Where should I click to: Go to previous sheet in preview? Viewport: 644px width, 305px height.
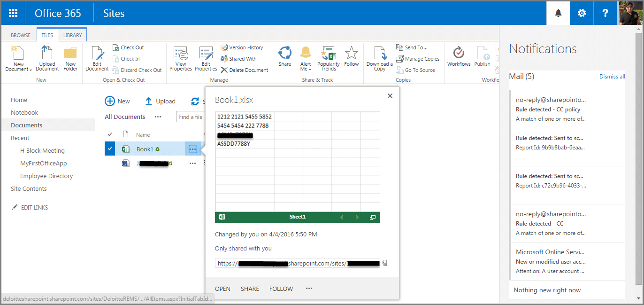click(342, 217)
